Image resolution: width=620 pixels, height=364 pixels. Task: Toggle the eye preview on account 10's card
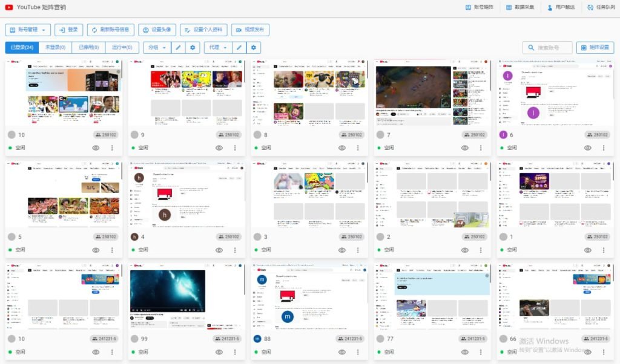point(96,148)
